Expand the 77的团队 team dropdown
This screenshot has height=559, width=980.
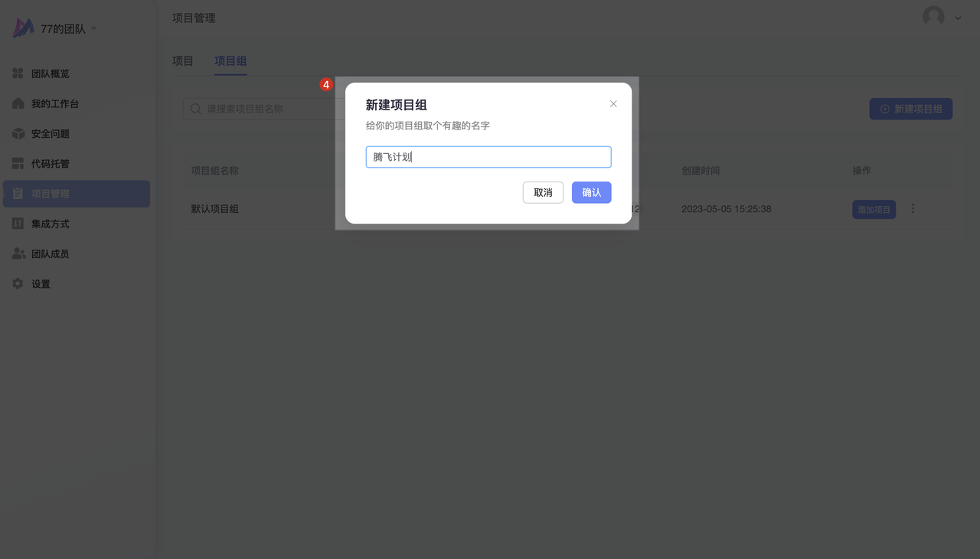pos(94,29)
